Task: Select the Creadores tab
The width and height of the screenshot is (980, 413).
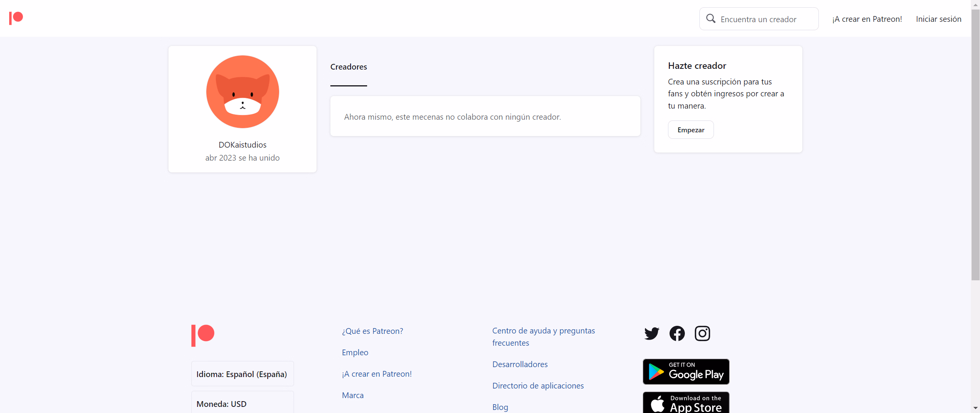Action: pos(349,67)
